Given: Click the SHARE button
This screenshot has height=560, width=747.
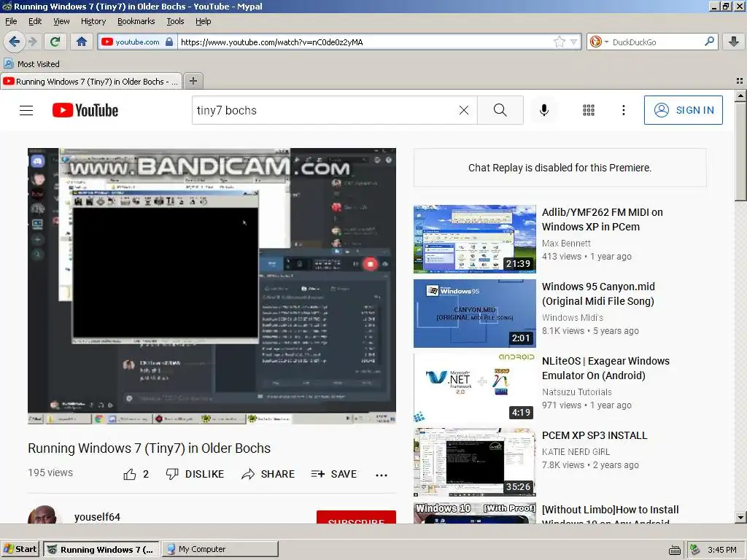Looking at the screenshot, I should (x=268, y=474).
